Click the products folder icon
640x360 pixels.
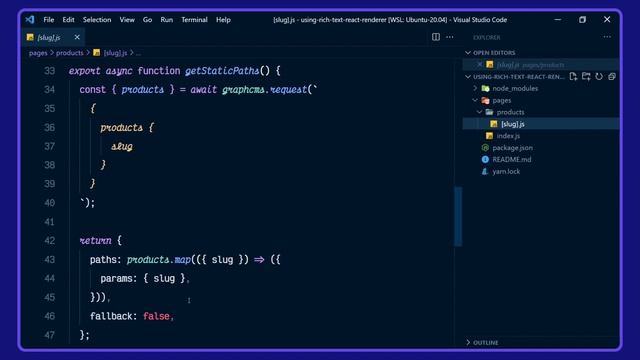[489, 112]
